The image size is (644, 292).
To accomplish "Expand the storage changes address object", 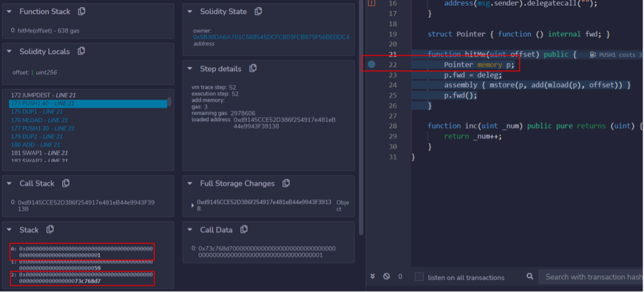I will (192, 206).
